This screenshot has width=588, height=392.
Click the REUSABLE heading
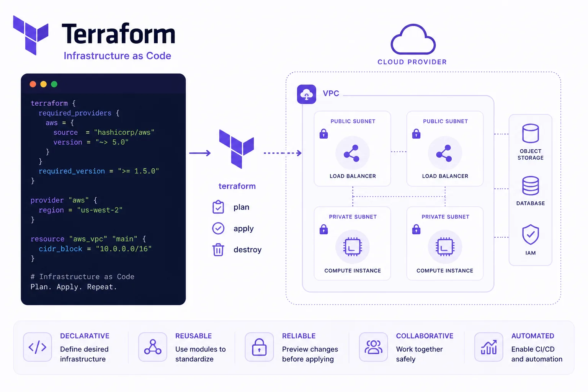(x=194, y=336)
